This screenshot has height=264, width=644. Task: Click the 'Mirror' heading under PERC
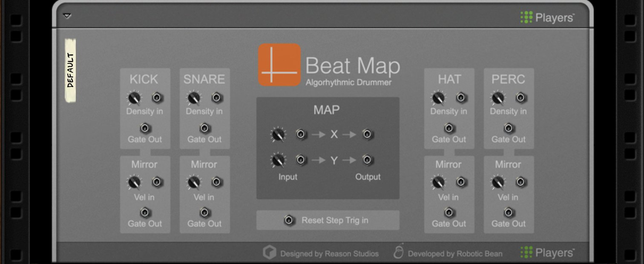pos(508,164)
